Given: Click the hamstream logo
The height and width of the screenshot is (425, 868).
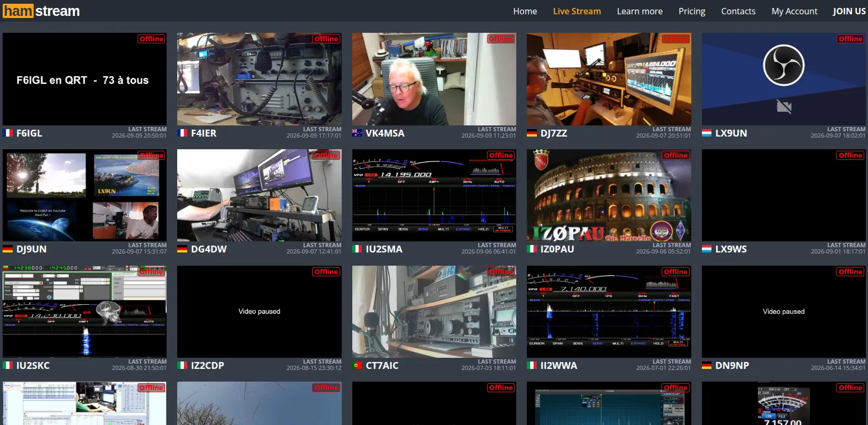Looking at the screenshot, I should 41,11.
